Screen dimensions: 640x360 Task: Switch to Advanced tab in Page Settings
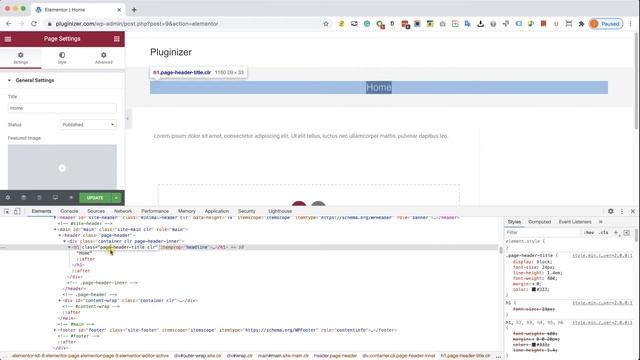pos(104,58)
